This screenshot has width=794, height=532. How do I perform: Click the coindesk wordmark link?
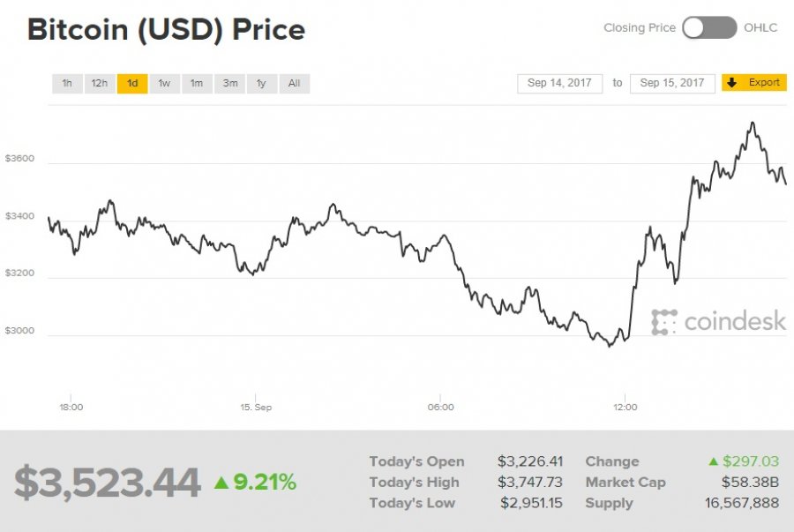point(733,322)
